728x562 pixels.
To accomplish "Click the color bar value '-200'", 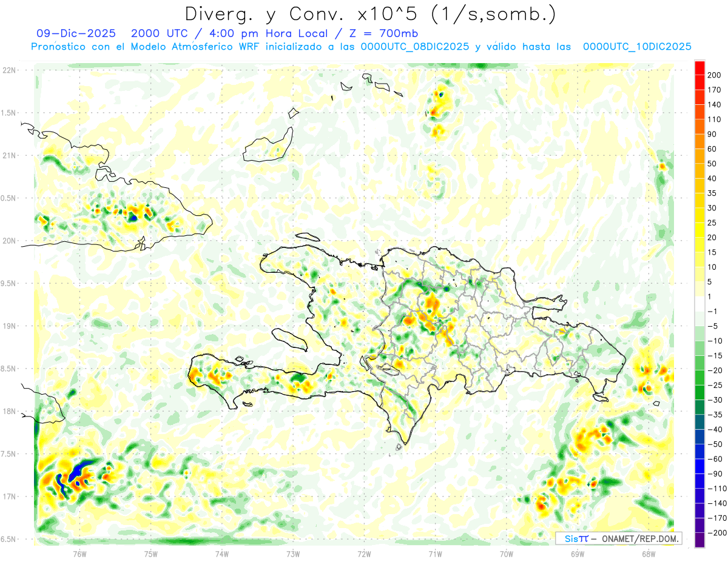I will (x=717, y=533).
